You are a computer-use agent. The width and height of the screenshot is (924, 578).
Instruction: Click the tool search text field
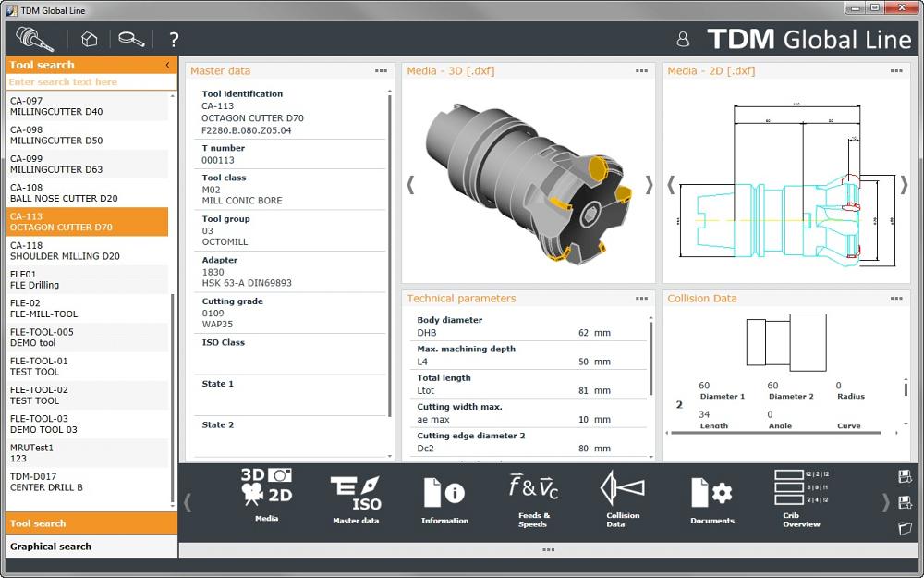[x=91, y=82]
